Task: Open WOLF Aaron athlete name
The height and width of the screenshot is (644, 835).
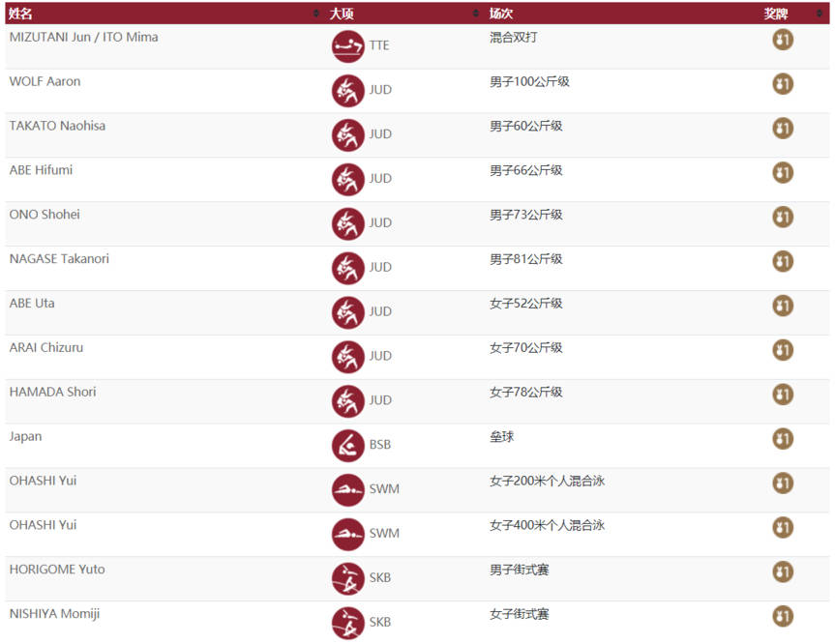Action: click(45, 81)
